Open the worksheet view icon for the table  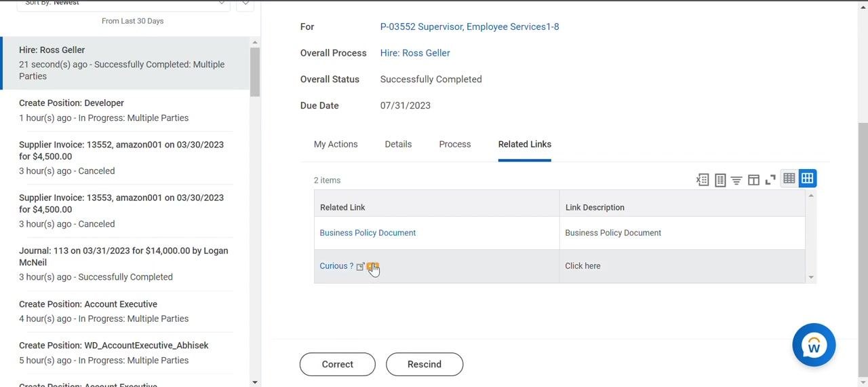pos(720,180)
